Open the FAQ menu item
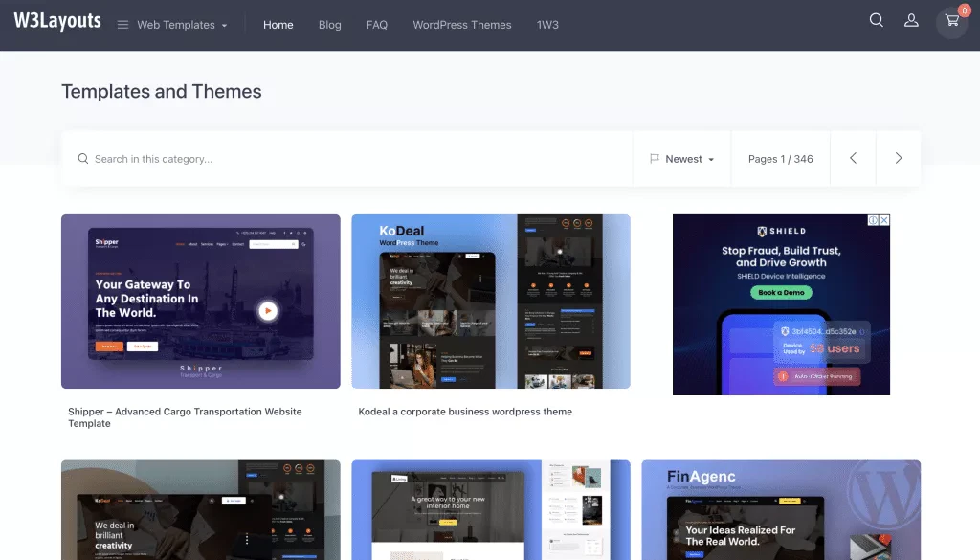 (377, 25)
